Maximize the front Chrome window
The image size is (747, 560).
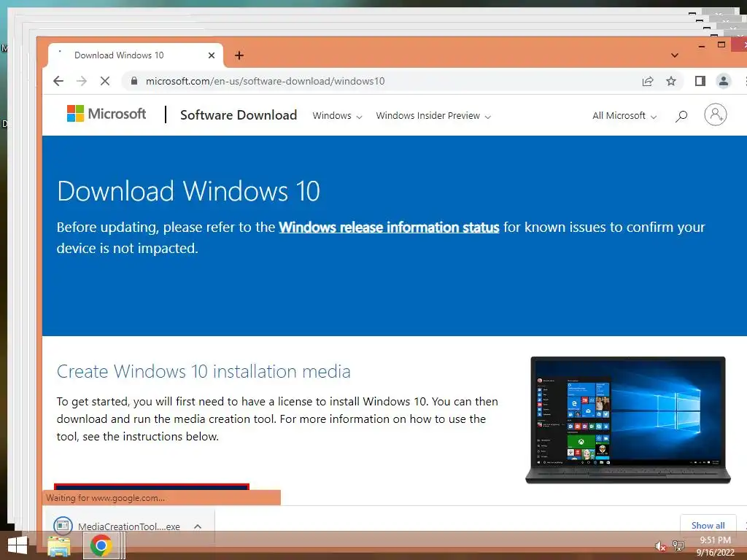(x=721, y=44)
